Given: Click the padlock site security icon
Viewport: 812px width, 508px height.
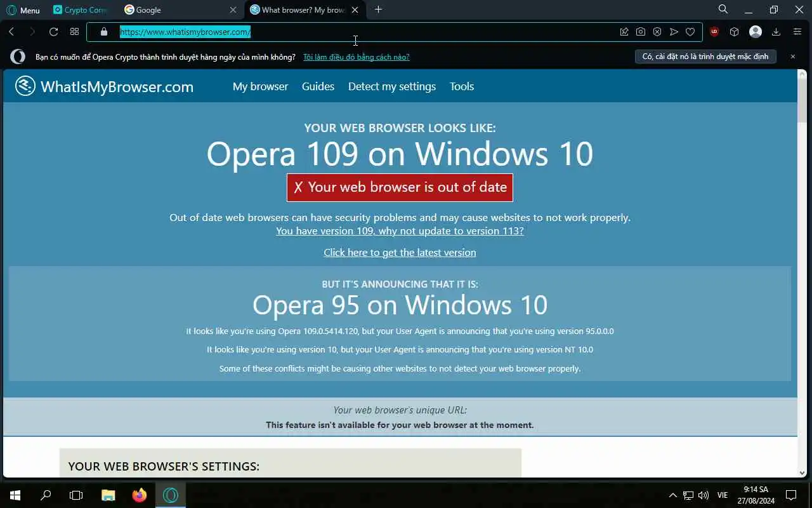Looking at the screenshot, I should point(104,32).
